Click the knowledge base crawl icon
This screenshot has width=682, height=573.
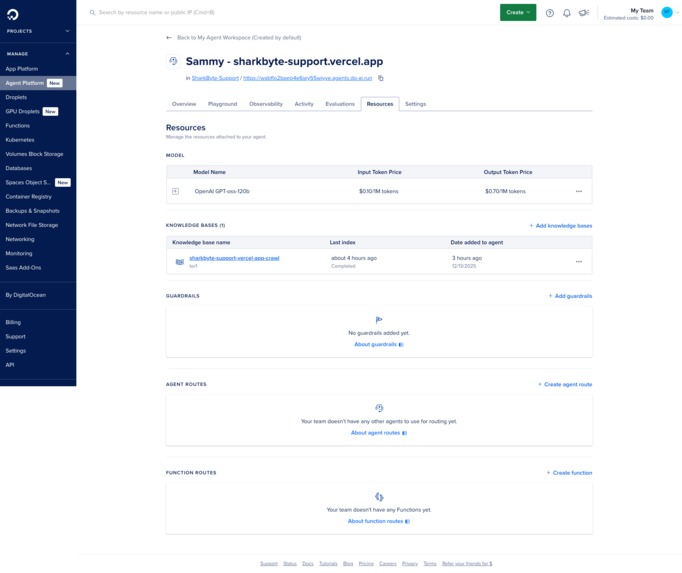180,261
